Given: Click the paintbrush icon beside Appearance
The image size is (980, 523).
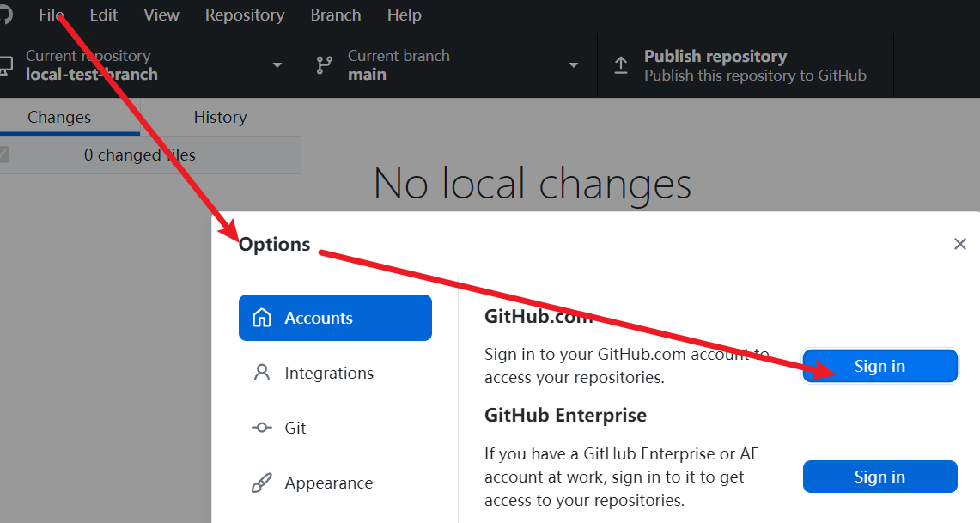Looking at the screenshot, I should click(262, 483).
